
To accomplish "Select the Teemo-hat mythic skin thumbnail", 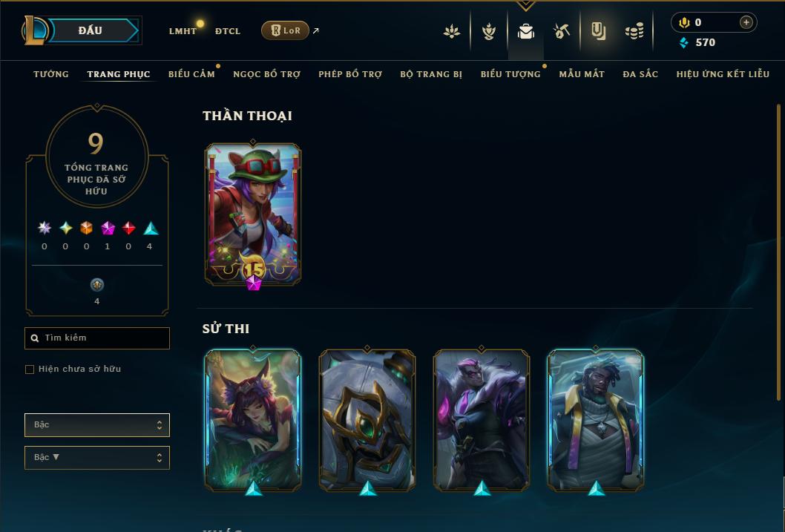I will coord(253,214).
